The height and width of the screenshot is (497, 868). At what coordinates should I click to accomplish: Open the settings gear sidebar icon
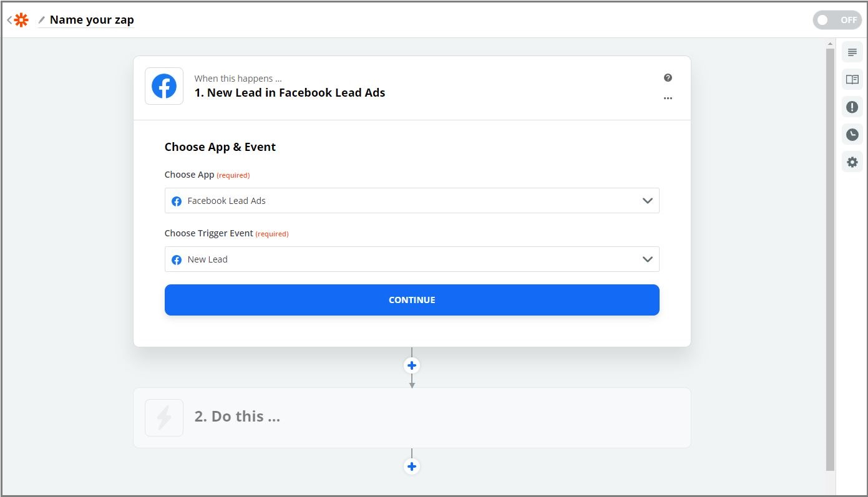point(852,162)
